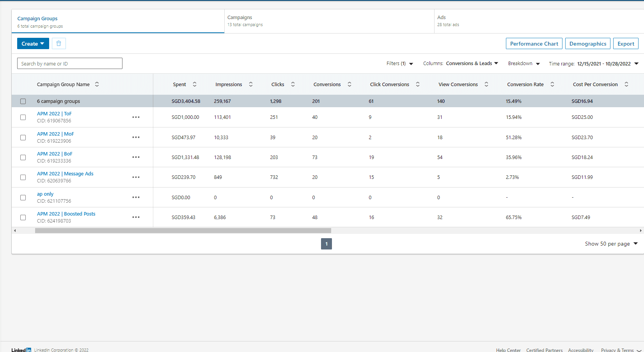Sort by Conversion Rate arrows
644x352 pixels.
552,84
